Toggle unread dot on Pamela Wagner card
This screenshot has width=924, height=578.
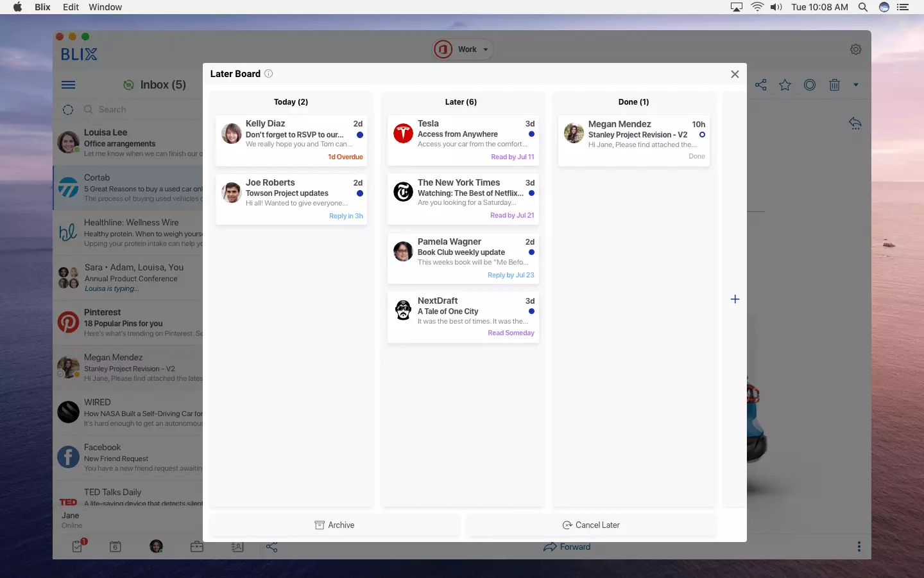coord(531,252)
